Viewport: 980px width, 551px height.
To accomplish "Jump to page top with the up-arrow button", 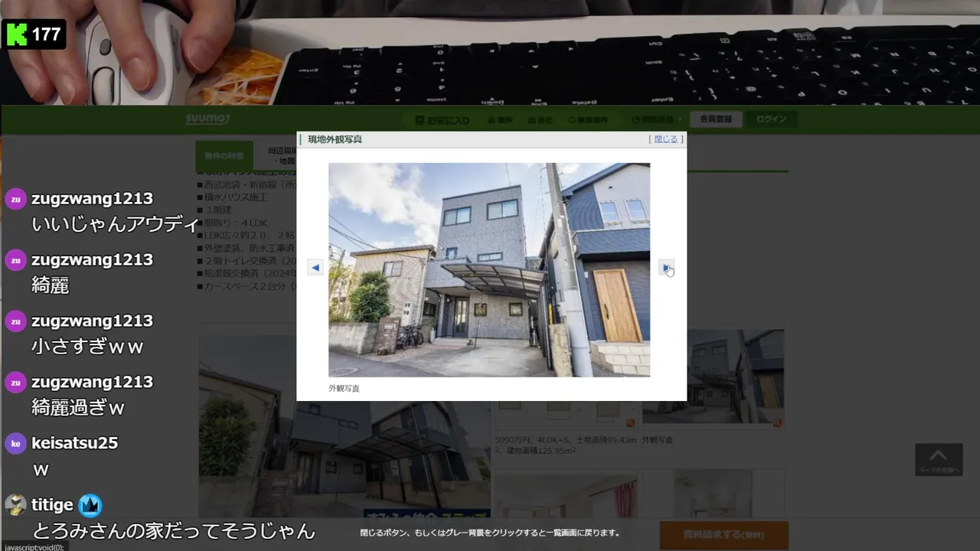I will [938, 459].
